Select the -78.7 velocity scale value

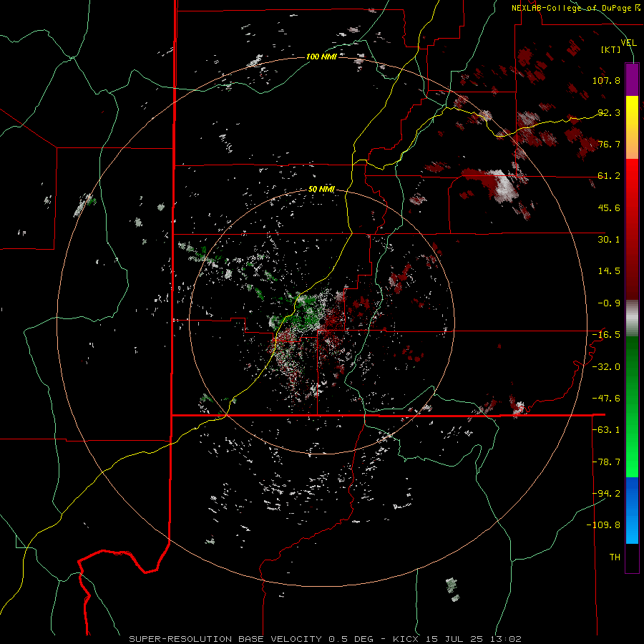[606, 462]
